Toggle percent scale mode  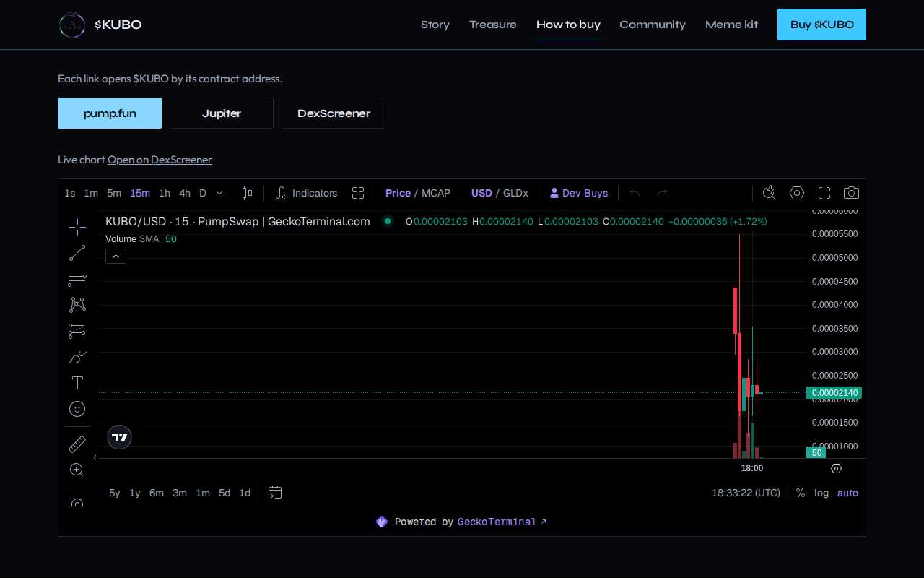click(x=801, y=493)
